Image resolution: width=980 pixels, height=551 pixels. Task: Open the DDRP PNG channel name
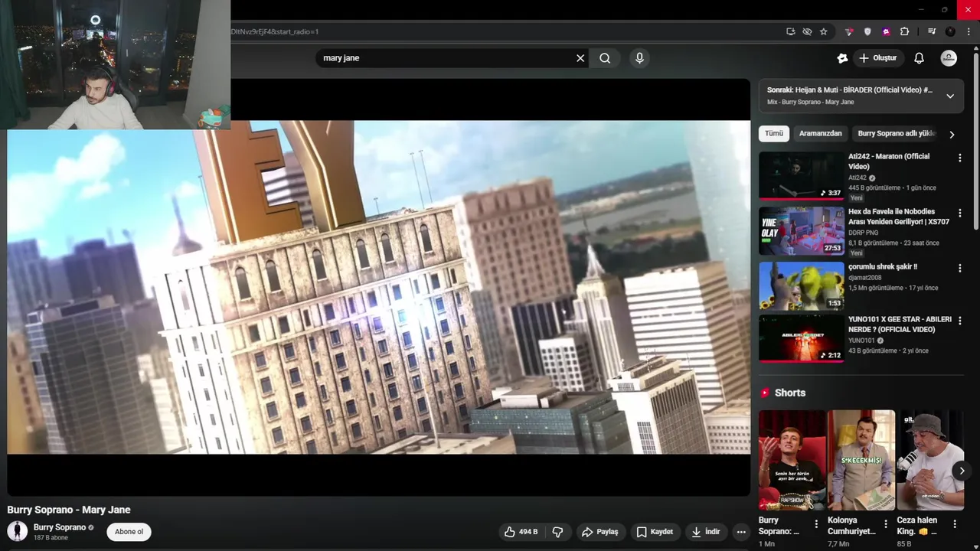coord(864,233)
